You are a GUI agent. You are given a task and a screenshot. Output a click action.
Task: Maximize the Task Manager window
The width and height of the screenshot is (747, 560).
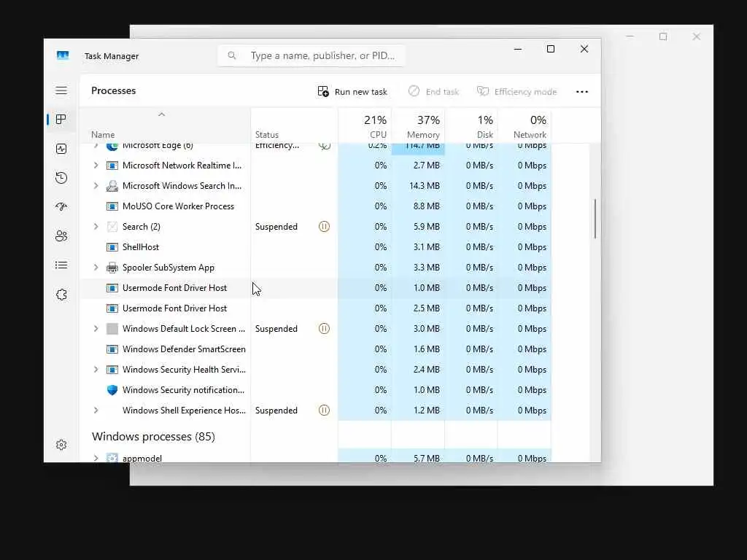[551, 49]
